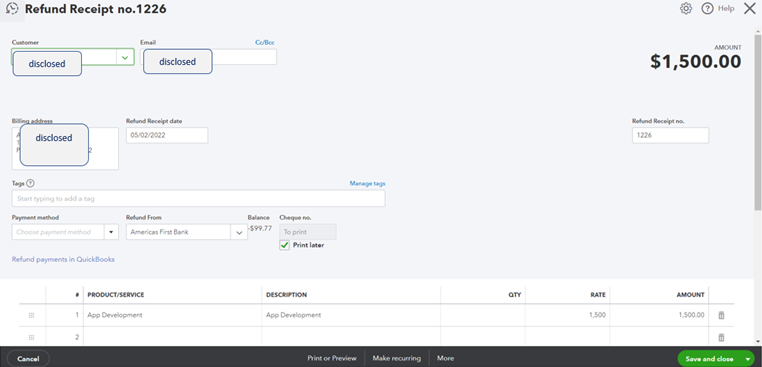Open the Cc/Bcc link
This screenshot has height=367, width=762.
tap(265, 42)
